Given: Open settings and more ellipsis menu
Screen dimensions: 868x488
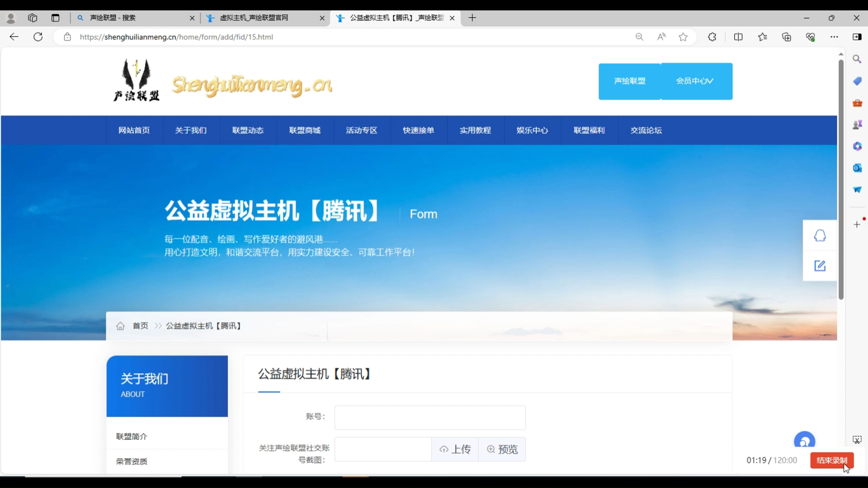Looking at the screenshot, I should (834, 37).
